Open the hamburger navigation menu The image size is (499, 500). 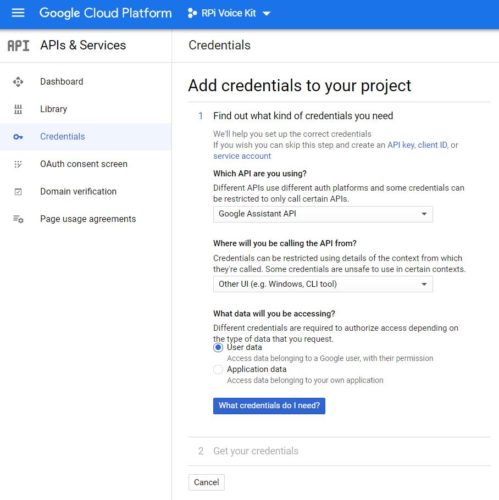[18, 13]
